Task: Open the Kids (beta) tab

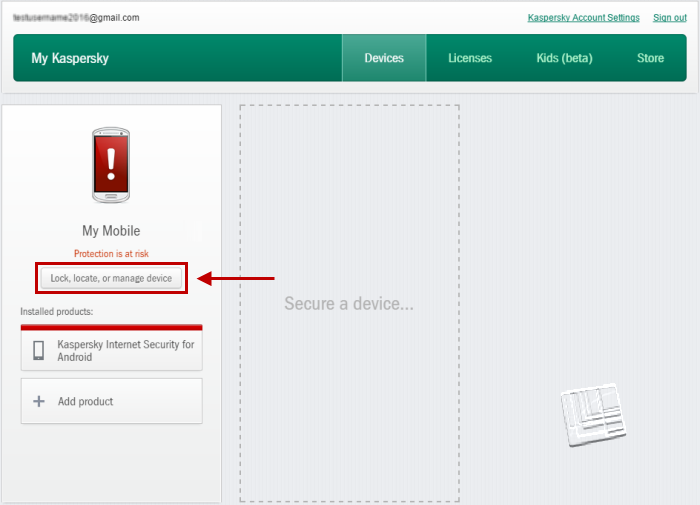Action: [564, 58]
